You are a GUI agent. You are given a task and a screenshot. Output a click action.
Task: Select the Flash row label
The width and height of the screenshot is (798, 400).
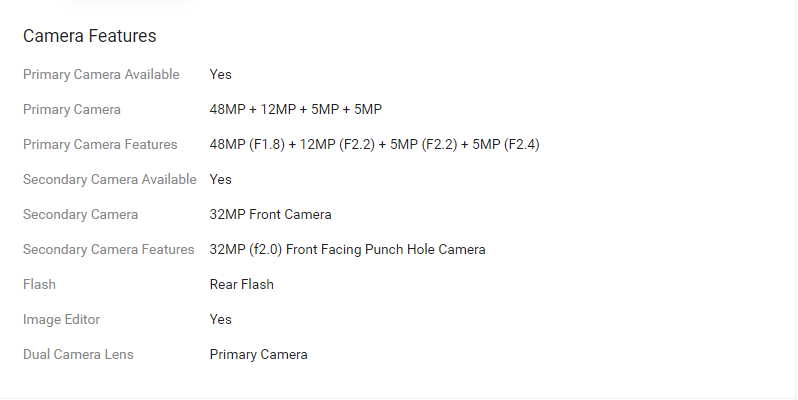pyautogui.click(x=39, y=284)
